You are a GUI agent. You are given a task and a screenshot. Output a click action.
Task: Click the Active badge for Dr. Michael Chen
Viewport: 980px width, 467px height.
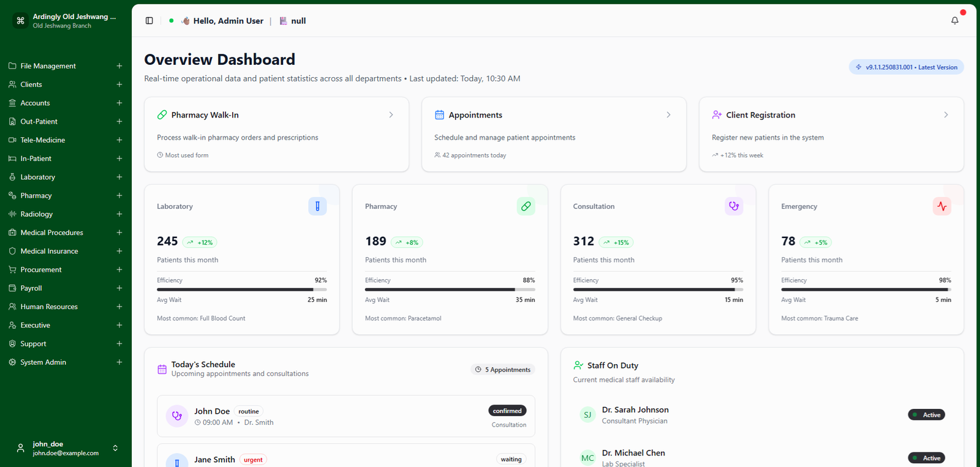(926, 458)
